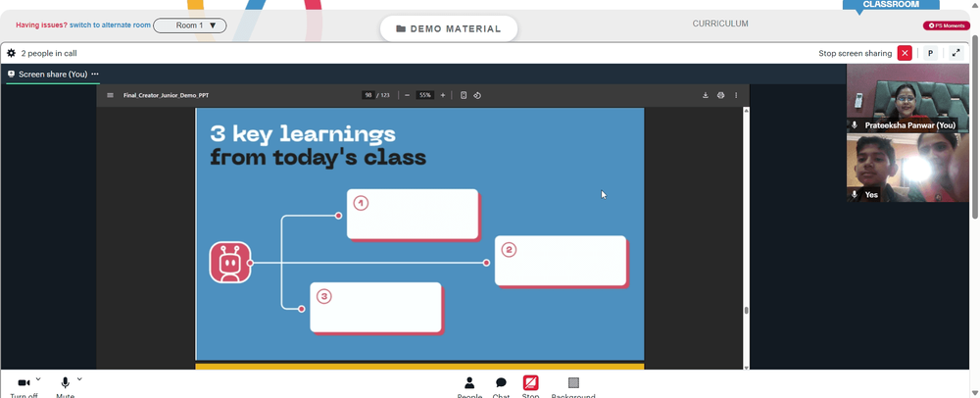Open the Curriculum tab
Image resolution: width=980 pixels, height=398 pixels.
pyautogui.click(x=720, y=24)
